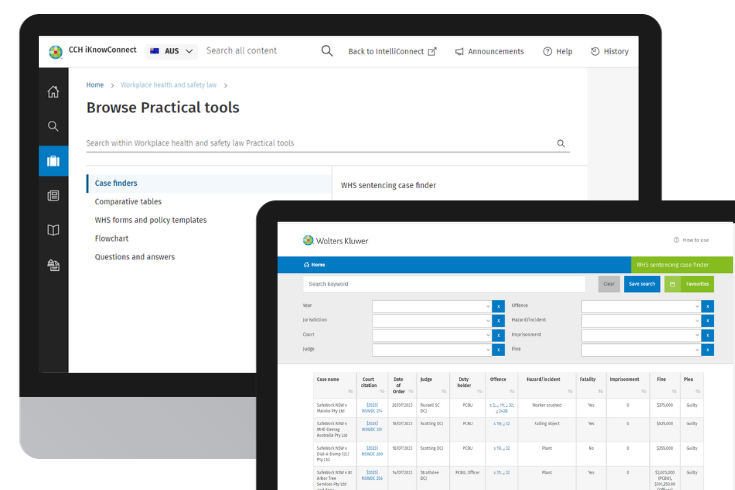Select Comparative tables in the list

pyautogui.click(x=128, y=202)
